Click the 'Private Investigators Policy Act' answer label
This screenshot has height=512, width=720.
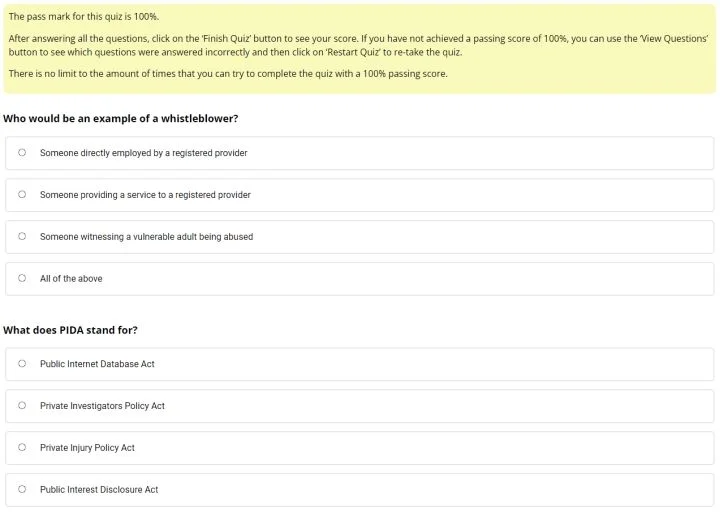(102, 406)
